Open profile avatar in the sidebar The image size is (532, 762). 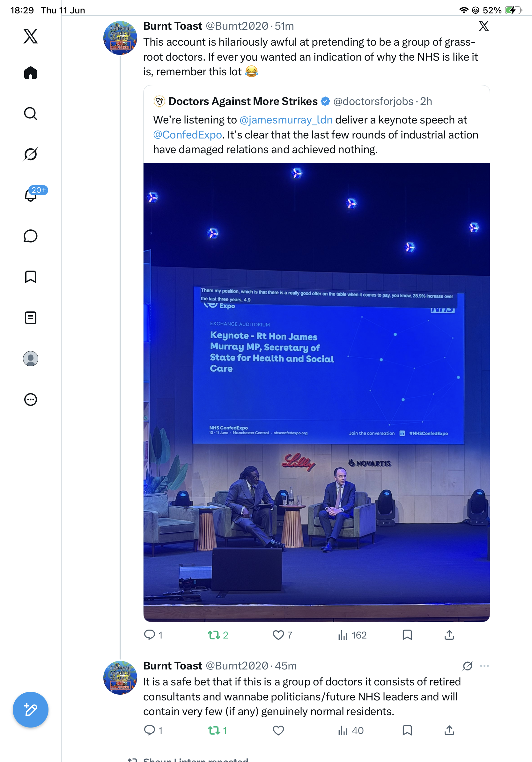pos(31,358)
